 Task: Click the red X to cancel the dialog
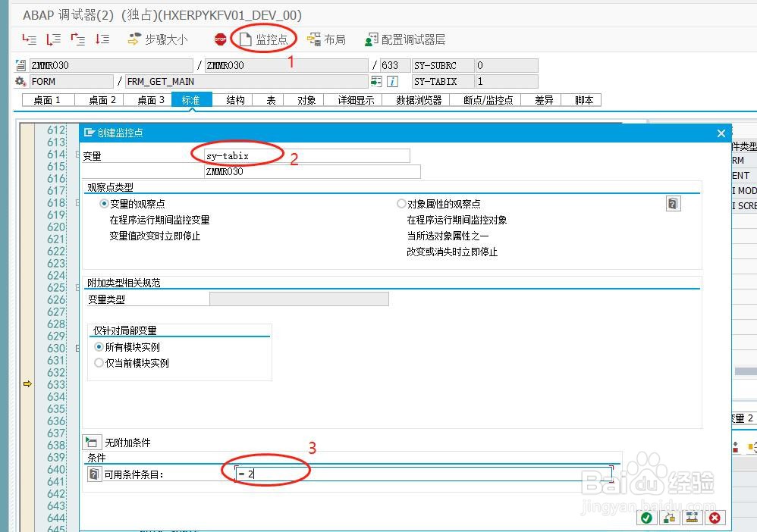714,518
